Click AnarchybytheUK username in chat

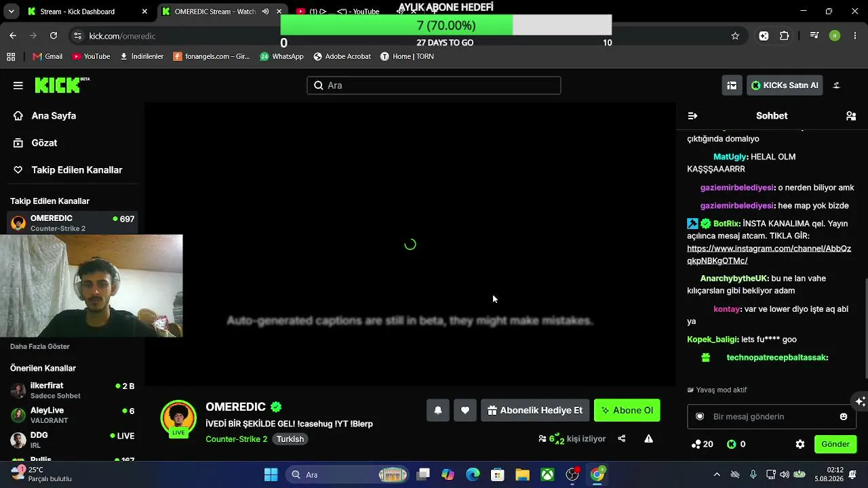734,278
